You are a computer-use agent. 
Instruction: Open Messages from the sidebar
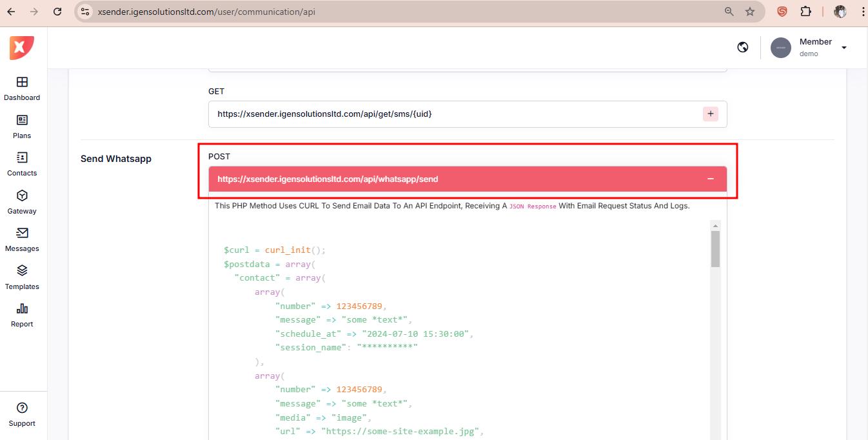pos(22,239)
